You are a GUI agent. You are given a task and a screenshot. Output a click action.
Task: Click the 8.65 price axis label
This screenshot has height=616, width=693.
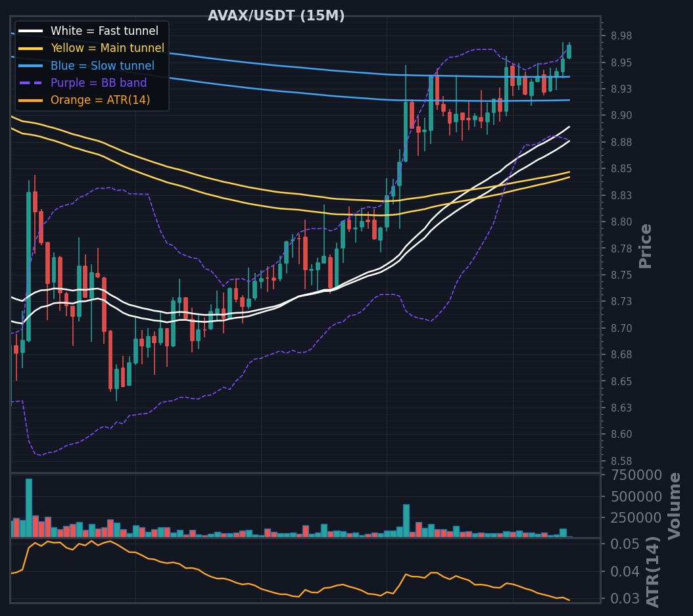pos(621,381)
